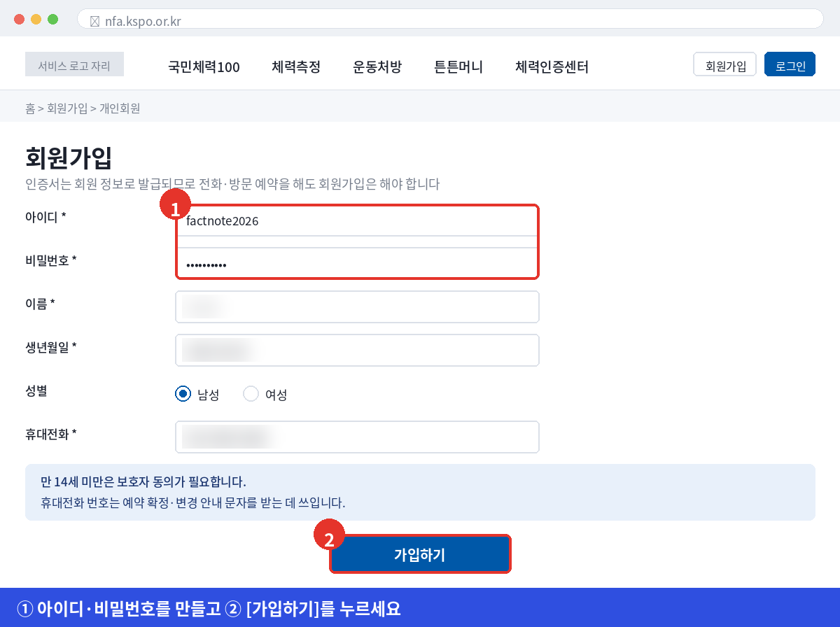Open the 운동처방 menu
This screenshot has height=627, width=840.
click(x=377, y=67)
